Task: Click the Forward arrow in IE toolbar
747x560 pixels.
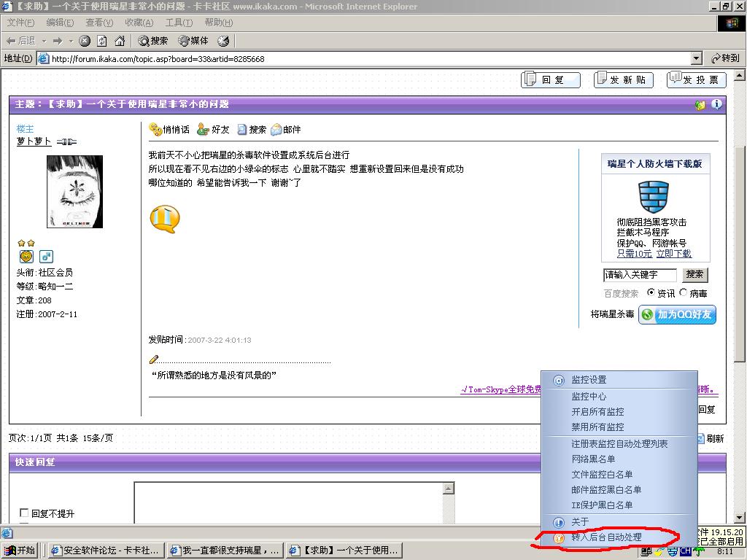Action: point(58,41)
